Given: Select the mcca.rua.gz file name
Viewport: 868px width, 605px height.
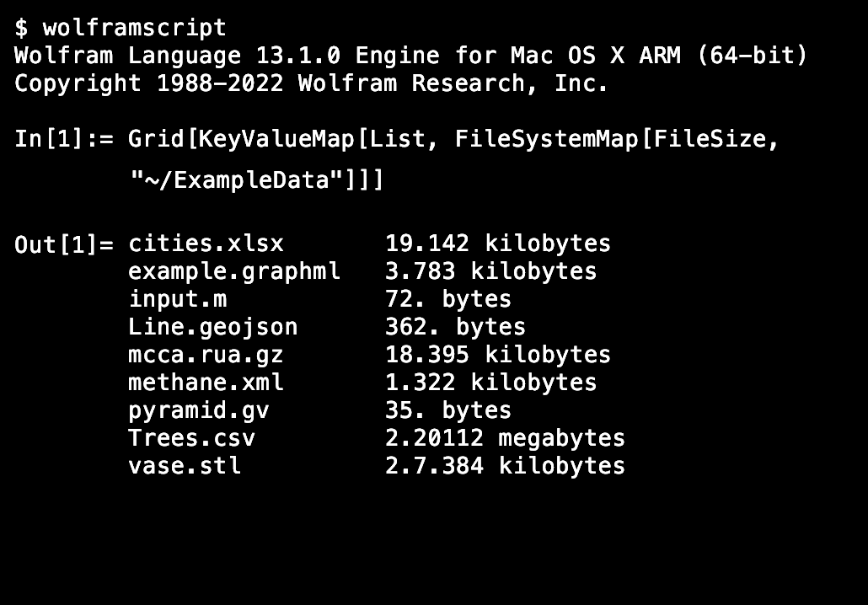Looking at the screenshot, I should (x=206, y=355).
